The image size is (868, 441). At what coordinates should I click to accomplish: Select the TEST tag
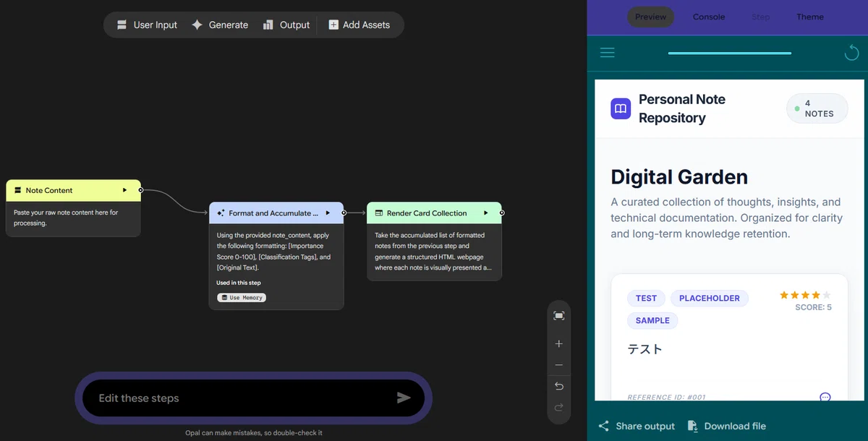pos(646,298)
